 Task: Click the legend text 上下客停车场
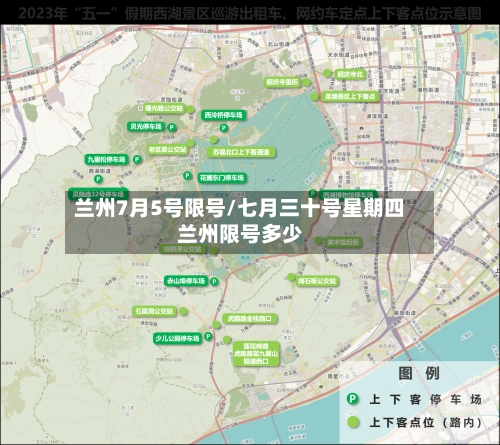(425, 399)
